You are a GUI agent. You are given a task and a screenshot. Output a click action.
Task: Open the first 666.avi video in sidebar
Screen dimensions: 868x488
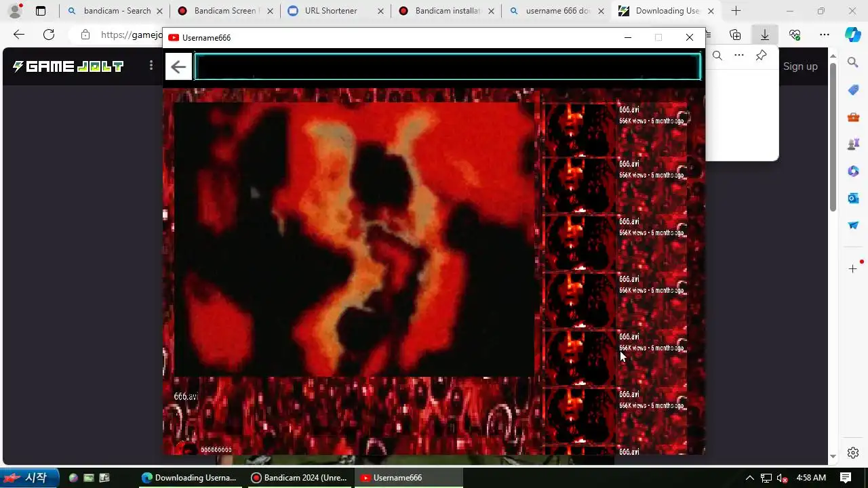616,129
